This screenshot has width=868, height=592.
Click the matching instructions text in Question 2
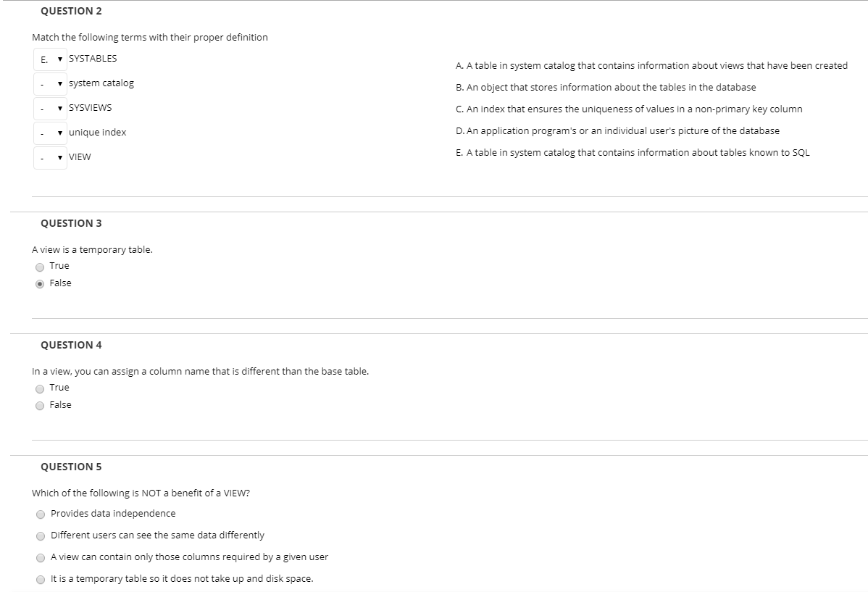[149, 37]
